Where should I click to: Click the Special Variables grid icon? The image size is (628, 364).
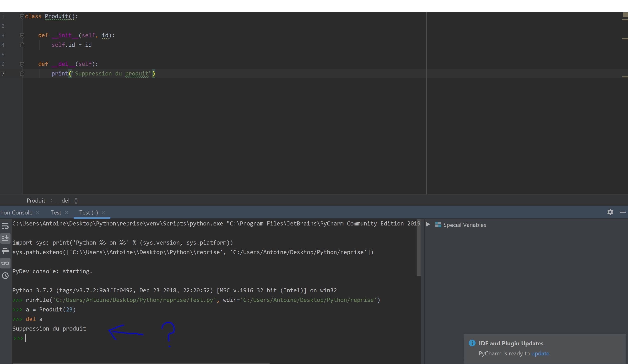pyautogui.click(x=438, y=225)
